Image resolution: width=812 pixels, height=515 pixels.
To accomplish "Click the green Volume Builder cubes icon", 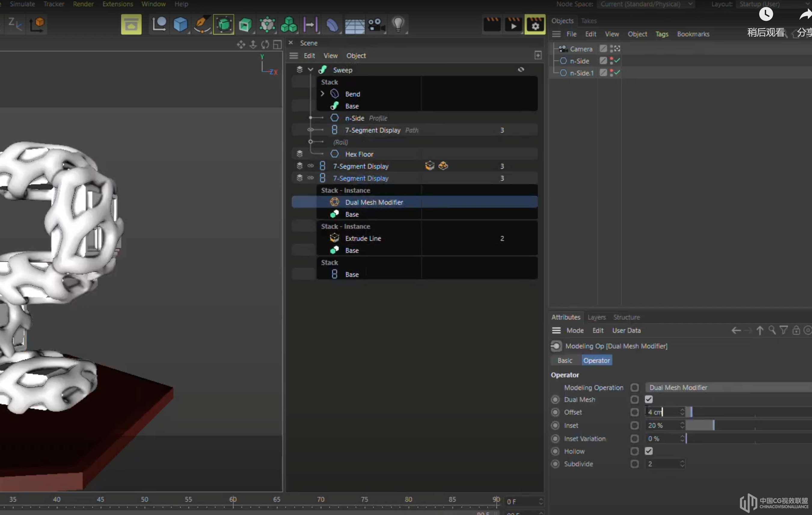I will pyautogui.click(x=289, y=25).
